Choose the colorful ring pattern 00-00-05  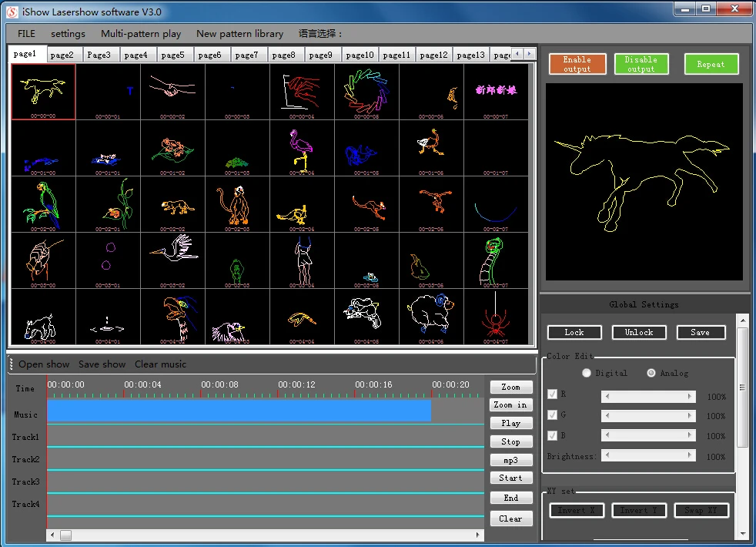366,91
